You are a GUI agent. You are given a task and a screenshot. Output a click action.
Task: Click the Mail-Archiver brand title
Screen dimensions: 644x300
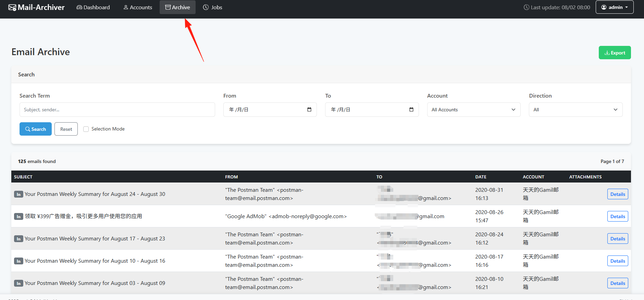coord(41,7)
